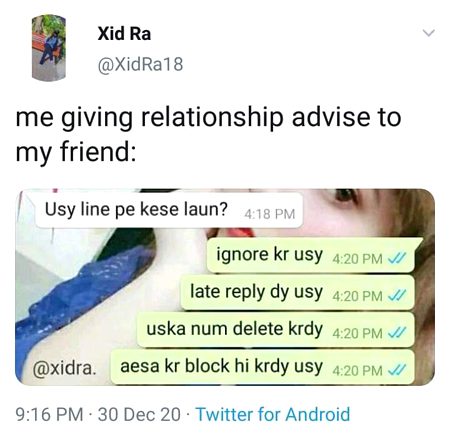450x434 pixels.
Task: Click read-receipt ticks on 'ignore kr usy'
Action: (x=397, y=258)
